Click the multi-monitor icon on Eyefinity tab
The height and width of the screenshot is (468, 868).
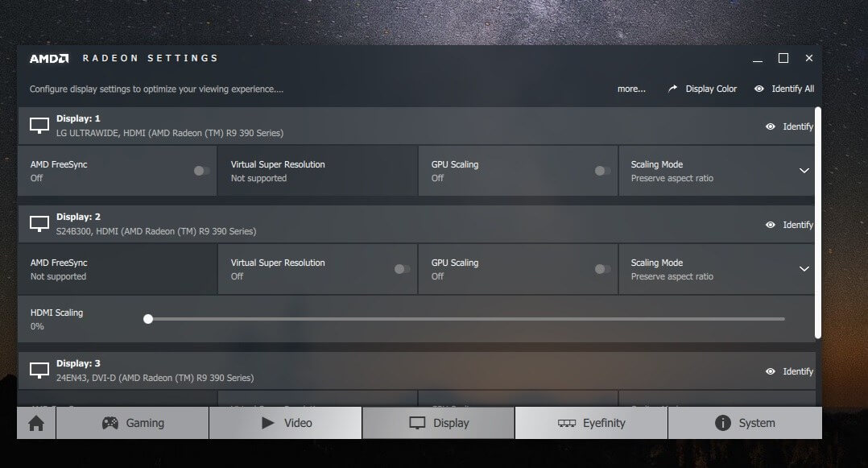coord(567,423)
